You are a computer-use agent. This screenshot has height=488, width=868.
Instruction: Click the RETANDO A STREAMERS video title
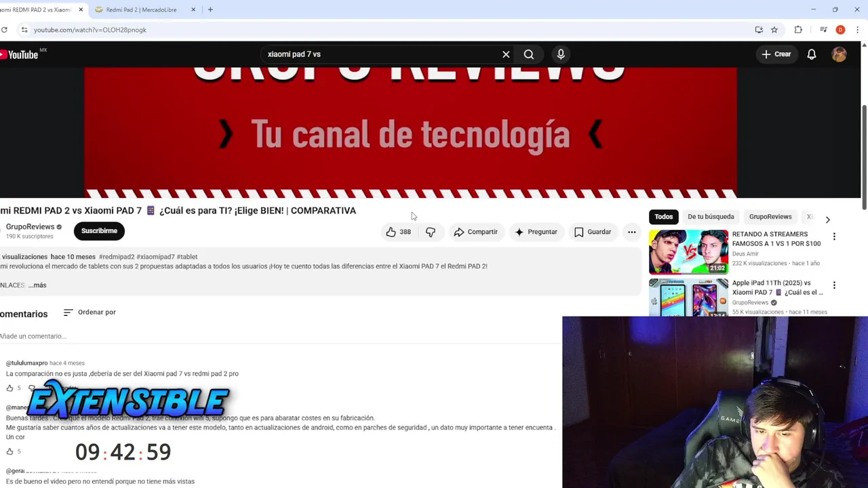pyautogui.click(x=776, y=239)
